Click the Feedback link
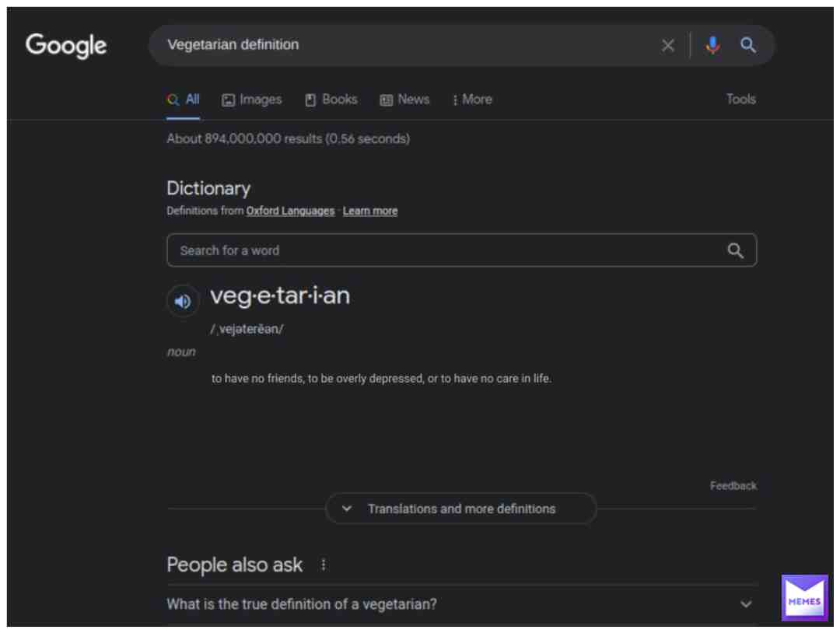Image resolution: width=840 pixels, height=633 pixels. click(733, 486)
